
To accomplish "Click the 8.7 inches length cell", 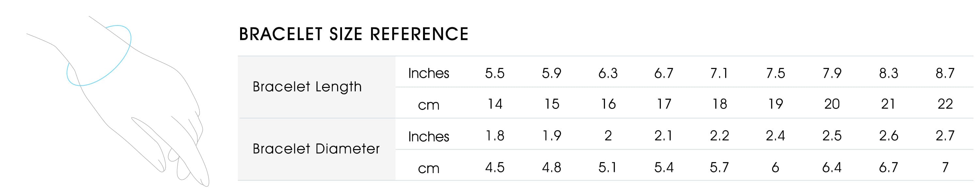I will tap(945, 73).
